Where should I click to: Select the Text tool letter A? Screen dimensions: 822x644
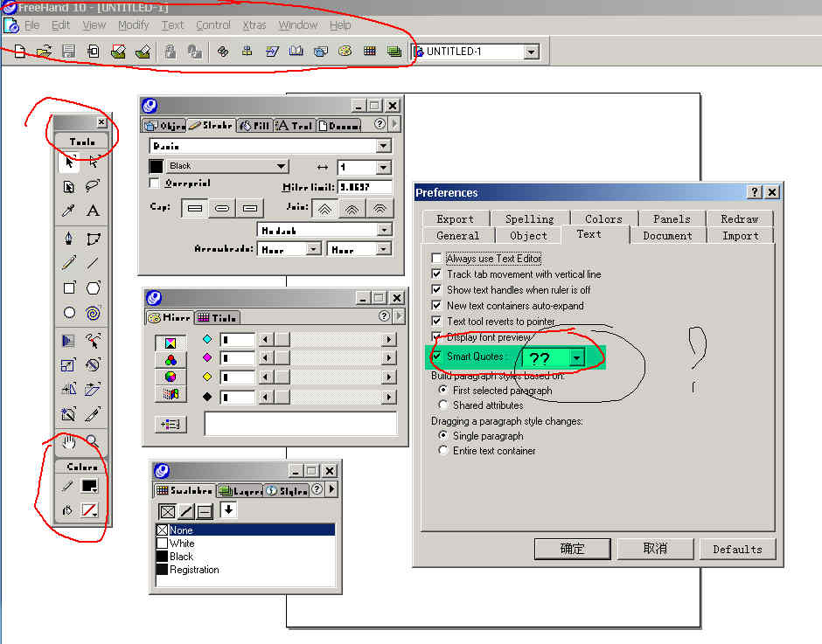pyautogui.click(x=94, y=211)
